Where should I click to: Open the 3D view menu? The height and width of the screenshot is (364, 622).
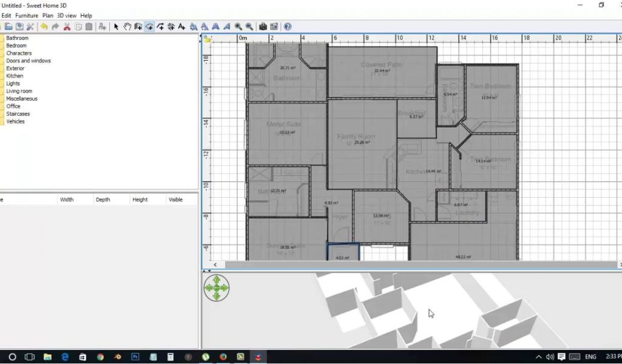pyautogui.click(x=66, y=16)
